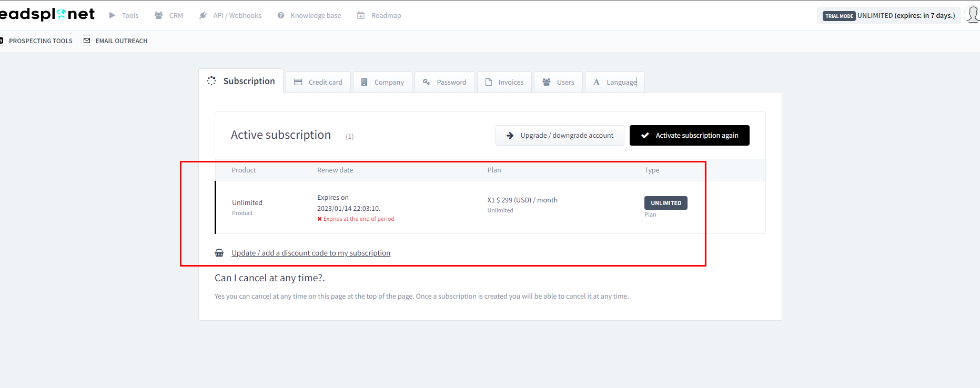980x388 pixels.
Task: Click the API plug icon
Action: pos(203,15)
